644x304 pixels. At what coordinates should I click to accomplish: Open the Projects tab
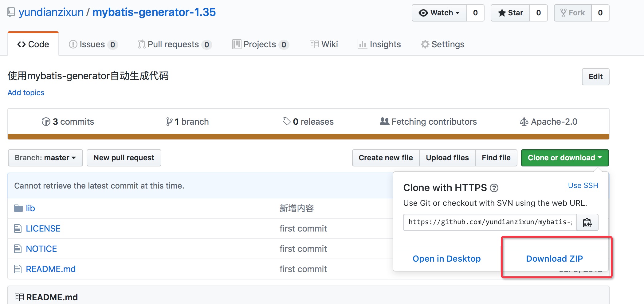coord(261,44)
